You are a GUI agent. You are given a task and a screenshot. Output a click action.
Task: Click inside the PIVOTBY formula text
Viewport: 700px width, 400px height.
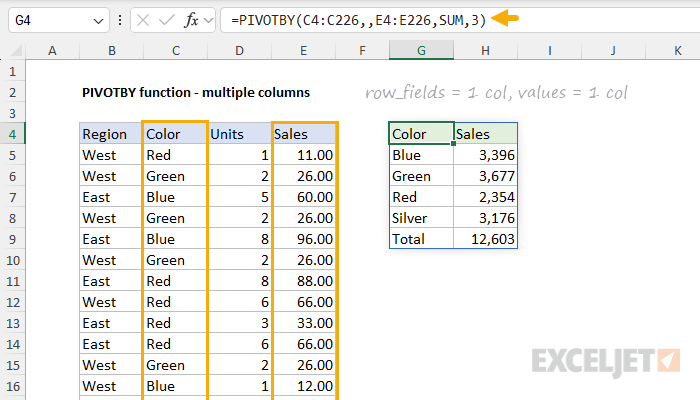tap(358, 20)
